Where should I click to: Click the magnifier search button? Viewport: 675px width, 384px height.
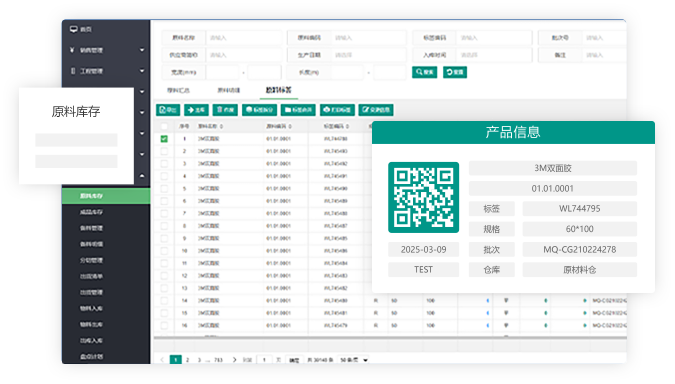click(424, 72)
